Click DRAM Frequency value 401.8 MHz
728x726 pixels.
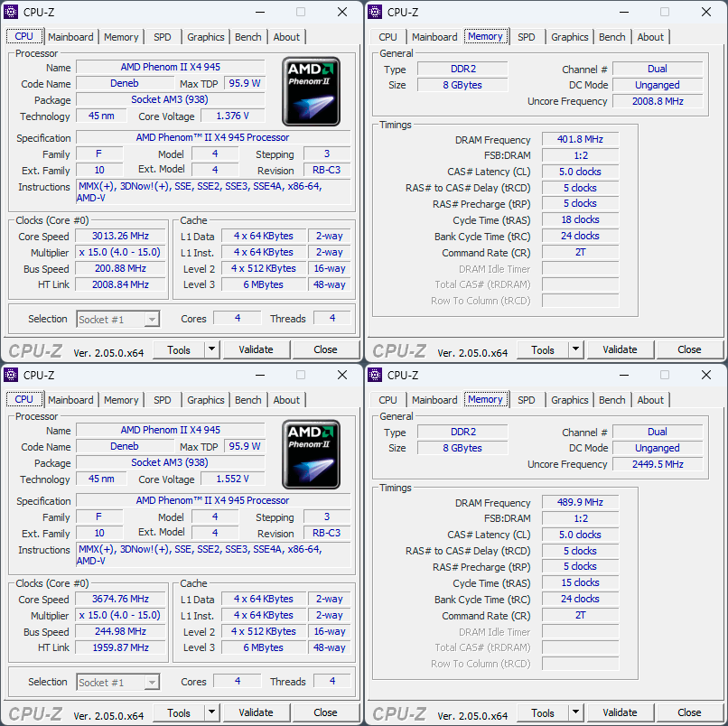pos(581,139)
